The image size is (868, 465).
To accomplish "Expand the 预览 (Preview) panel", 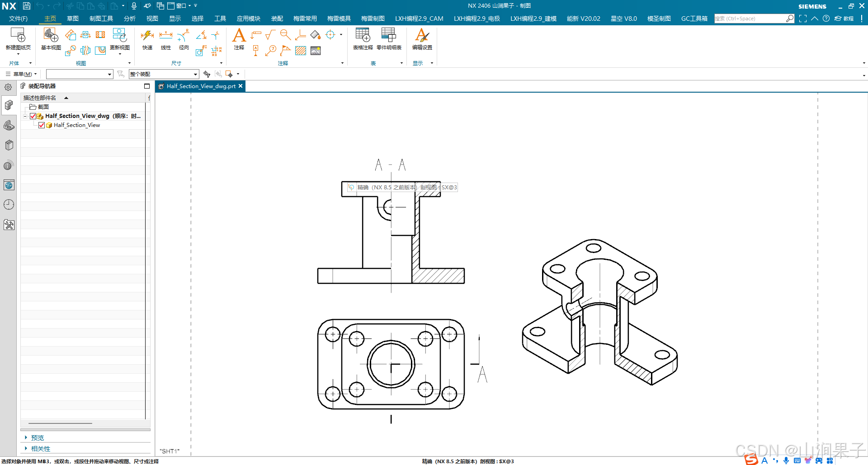I will coord(26,437).
